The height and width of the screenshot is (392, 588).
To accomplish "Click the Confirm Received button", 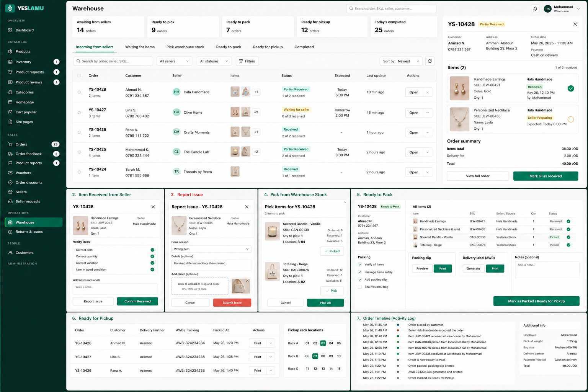I will 137,301.
